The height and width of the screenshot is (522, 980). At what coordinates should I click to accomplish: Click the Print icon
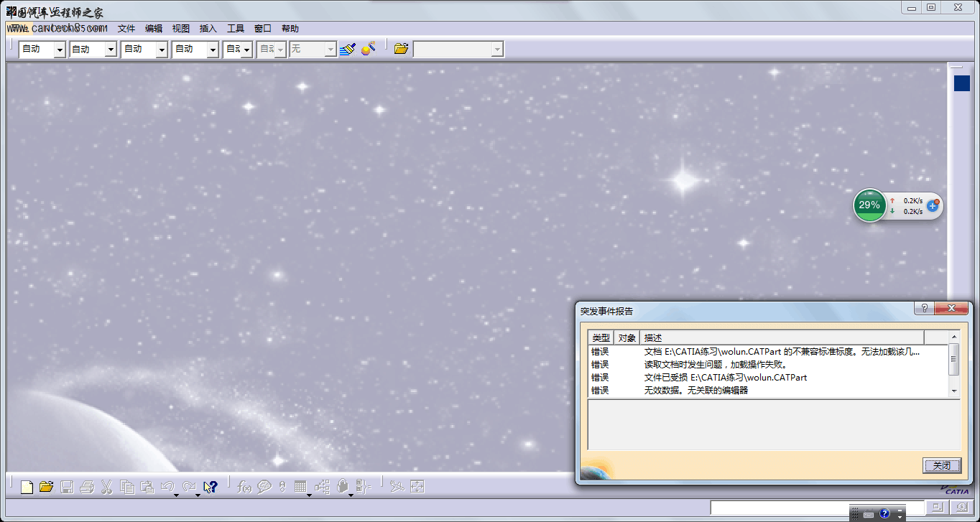pyautogui.click(x=87, y=487)
